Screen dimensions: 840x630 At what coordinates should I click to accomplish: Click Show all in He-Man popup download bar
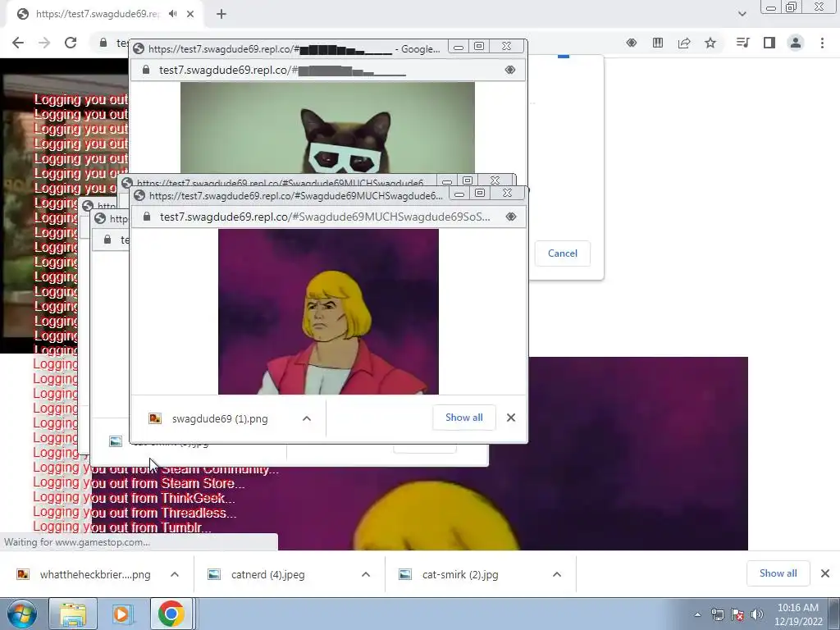pyautogui.click(x=464, y=418)
